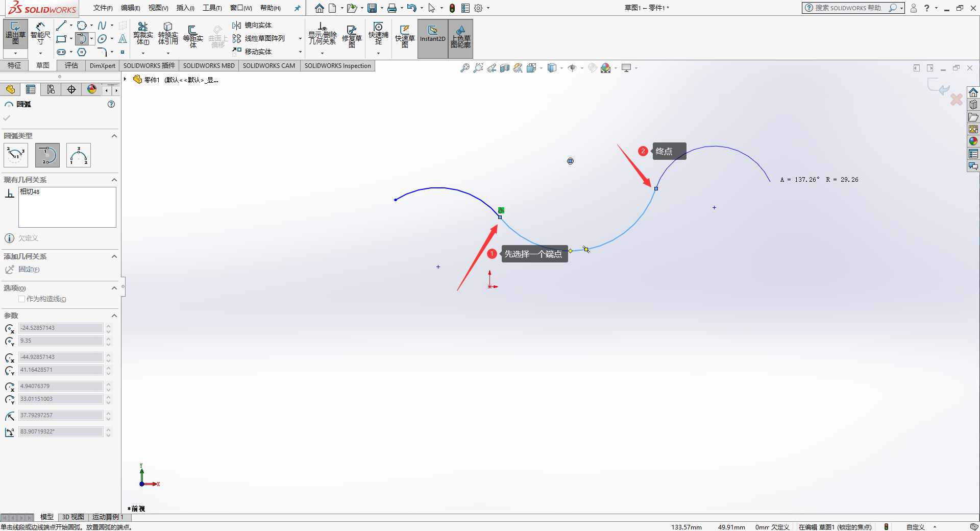Image resolution: width=980 pixels, height=531 pixels.
Task: Switch to the Features (特征) tab
Action: pos(14,65)
